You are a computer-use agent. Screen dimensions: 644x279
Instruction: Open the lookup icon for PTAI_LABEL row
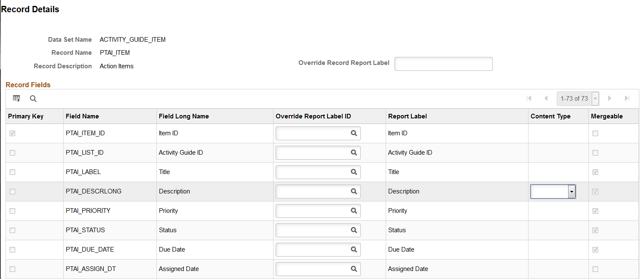coord(354,172)
